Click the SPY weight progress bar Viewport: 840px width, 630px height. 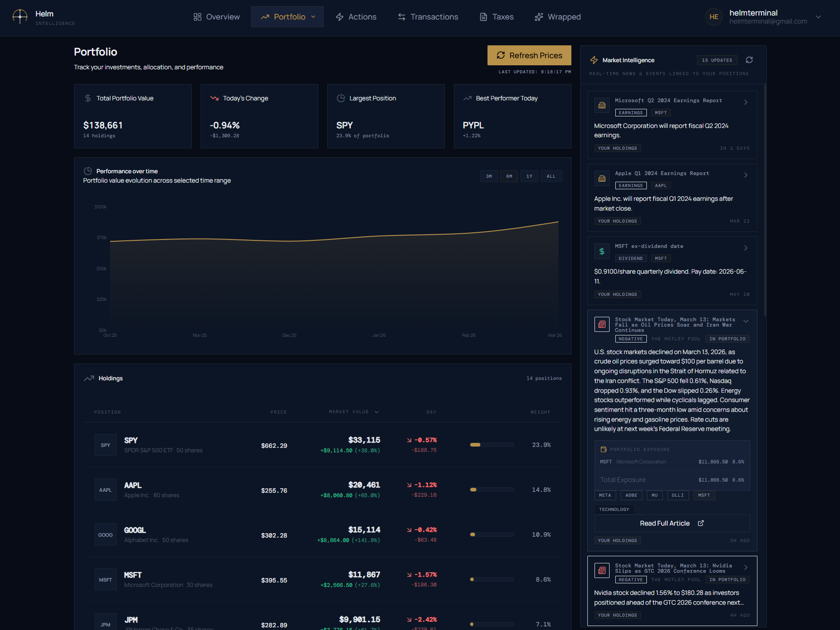492,445
